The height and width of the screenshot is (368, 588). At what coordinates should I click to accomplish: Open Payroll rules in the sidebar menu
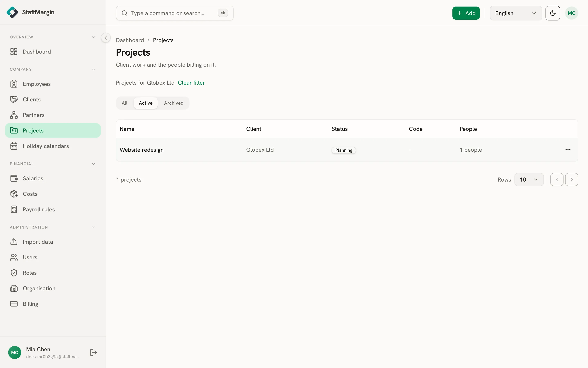pos(53,210)
